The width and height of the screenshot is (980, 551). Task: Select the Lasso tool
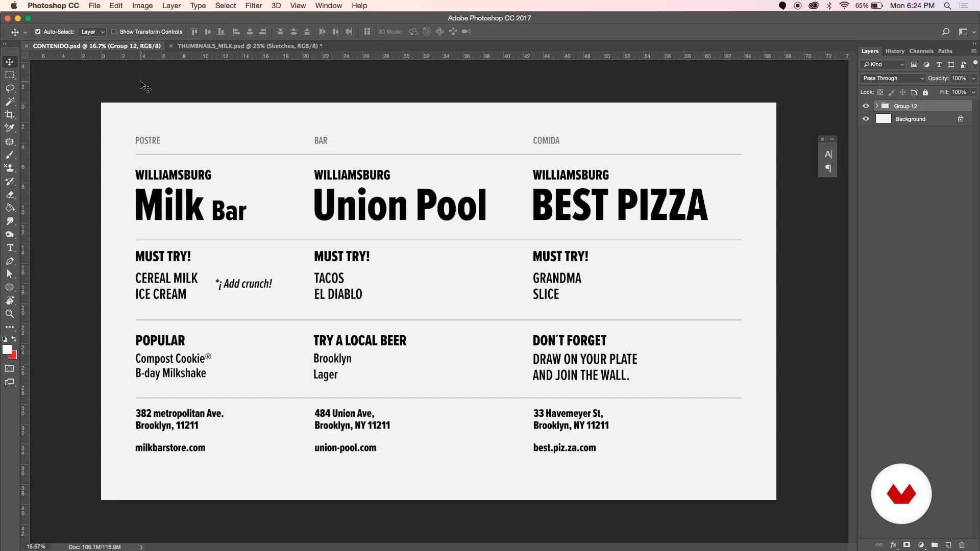10,88
